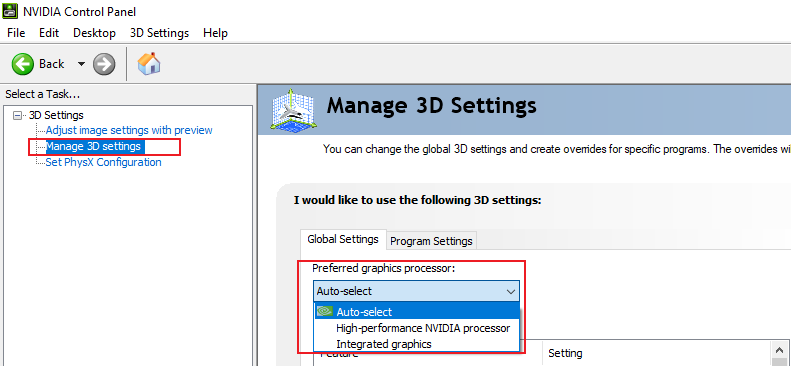Screen dimensions: 791x366
Task: Click the green Back arrow icon
Action: point(23,64)
